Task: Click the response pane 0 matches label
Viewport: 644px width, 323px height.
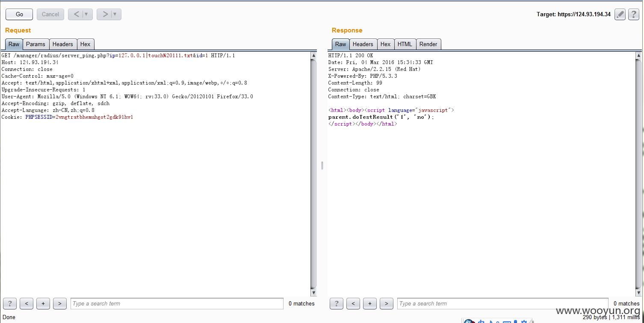Action: [626, 303]
